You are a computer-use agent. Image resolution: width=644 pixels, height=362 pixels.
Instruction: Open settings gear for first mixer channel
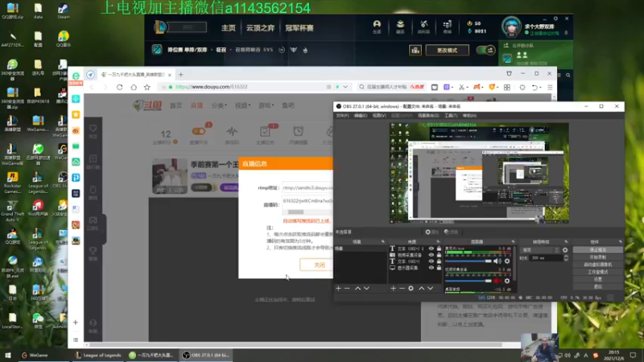507,261
